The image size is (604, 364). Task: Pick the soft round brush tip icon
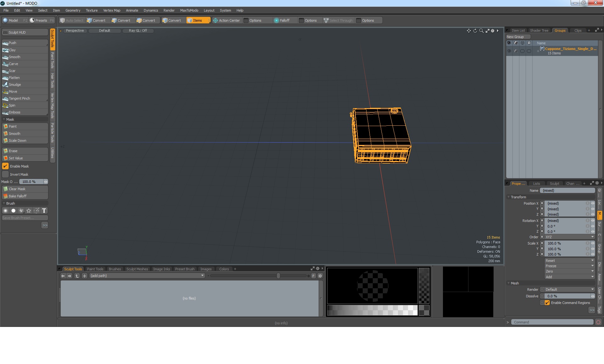coord(5,211)
